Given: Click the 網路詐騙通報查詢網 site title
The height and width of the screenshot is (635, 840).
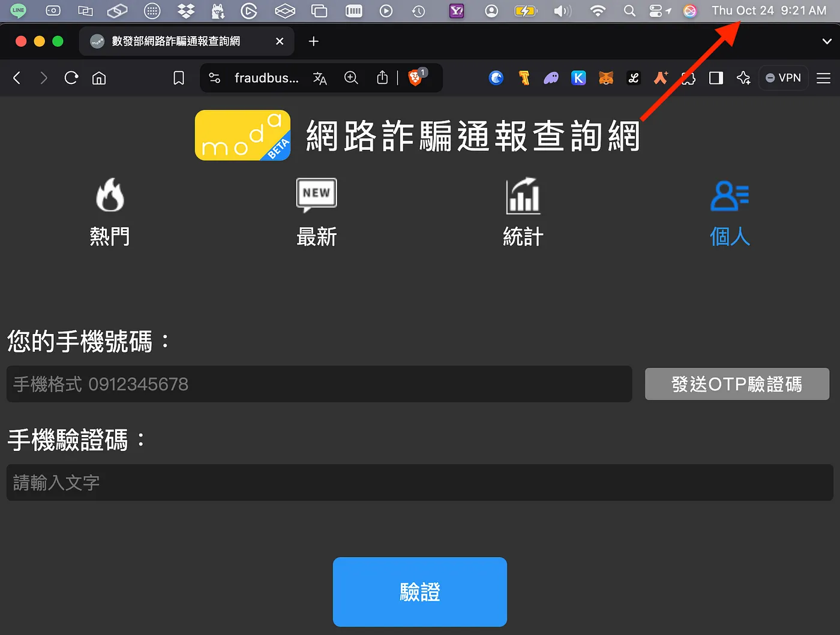Looking at the screenshot, I should point(473,136).
